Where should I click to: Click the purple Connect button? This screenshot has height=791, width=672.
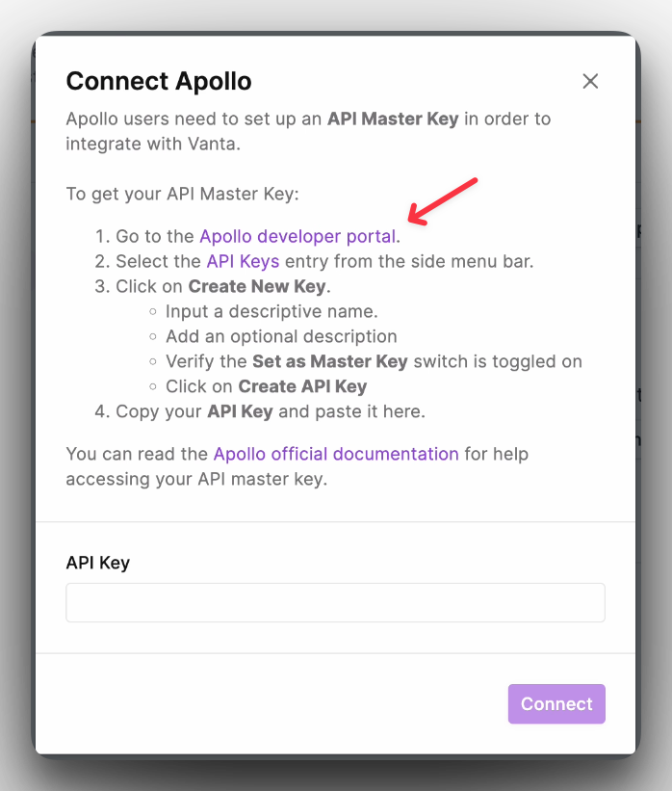[x=556, y=703]
